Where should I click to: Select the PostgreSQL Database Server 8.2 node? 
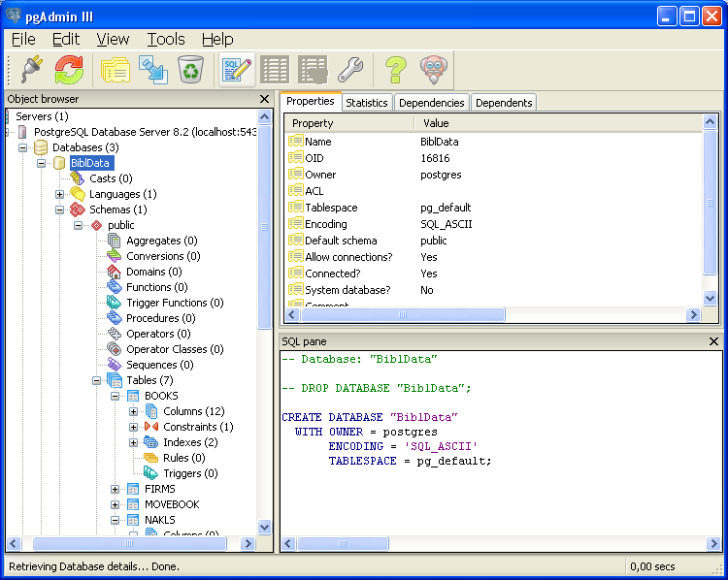point(145,132)
